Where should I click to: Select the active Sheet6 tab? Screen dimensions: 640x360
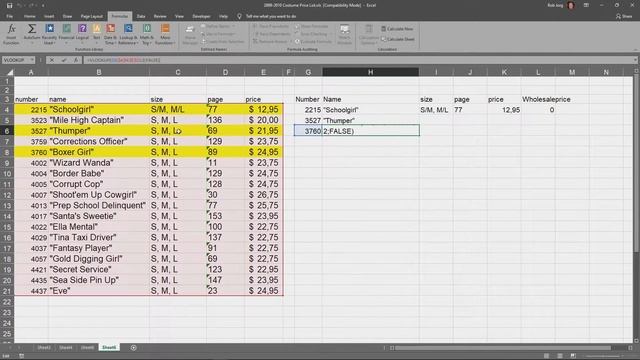point(109,347)
